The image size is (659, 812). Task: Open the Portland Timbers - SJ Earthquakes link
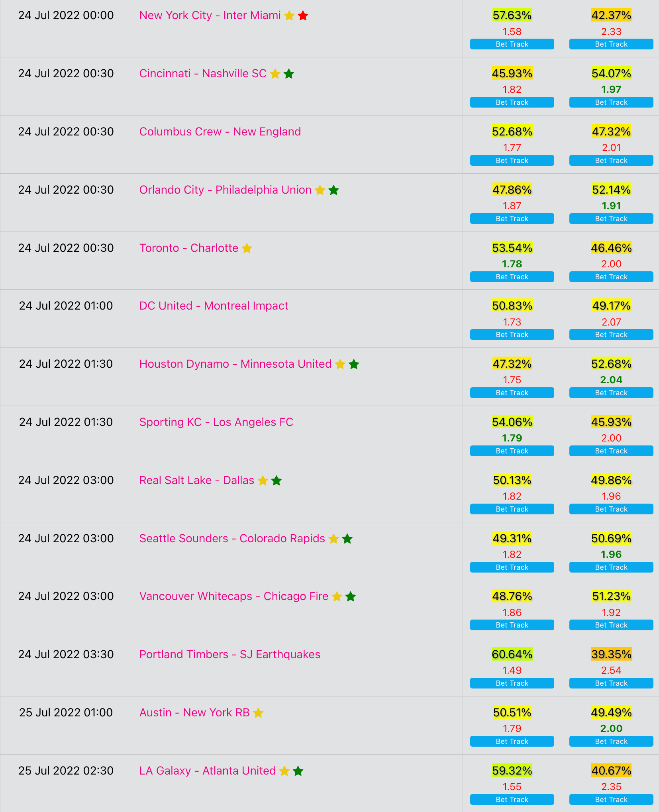point(230,654)
